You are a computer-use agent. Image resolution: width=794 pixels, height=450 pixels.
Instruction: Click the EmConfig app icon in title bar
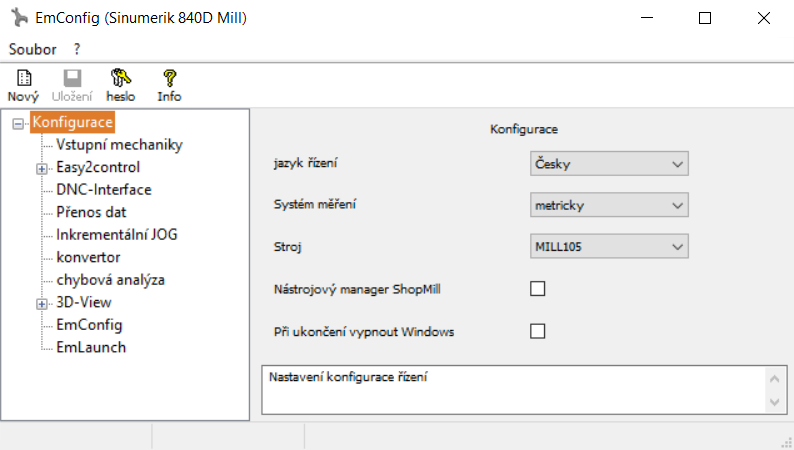click(19, 18)
